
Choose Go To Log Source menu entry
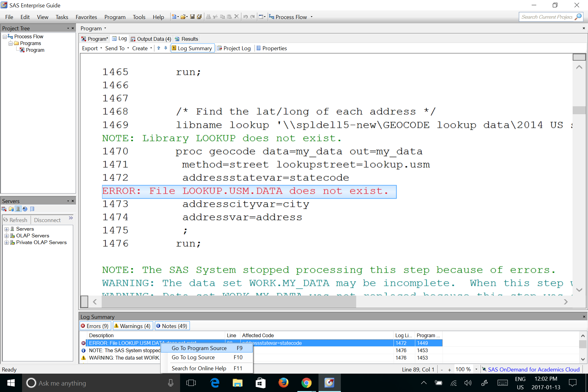(x=193, y=357)
